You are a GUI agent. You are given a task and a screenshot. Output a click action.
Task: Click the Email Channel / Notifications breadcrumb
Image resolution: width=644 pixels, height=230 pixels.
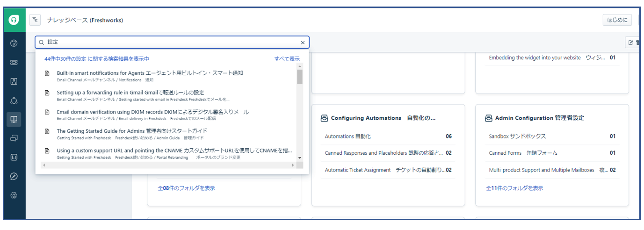[x=105, y=80]
